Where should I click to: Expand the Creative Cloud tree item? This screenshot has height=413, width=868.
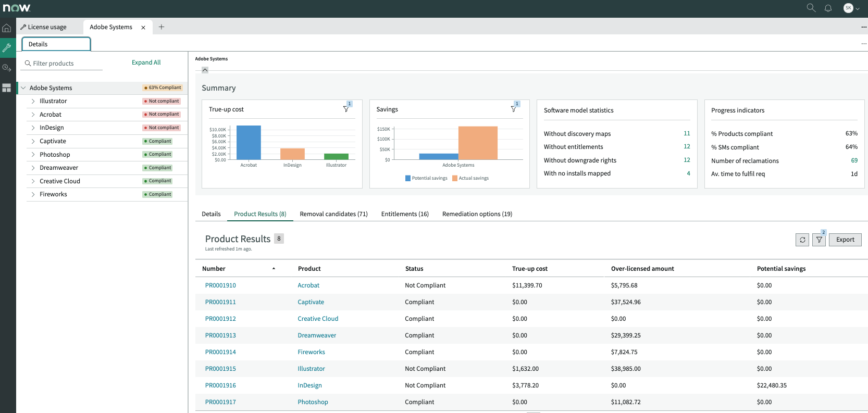pos(33,181)
